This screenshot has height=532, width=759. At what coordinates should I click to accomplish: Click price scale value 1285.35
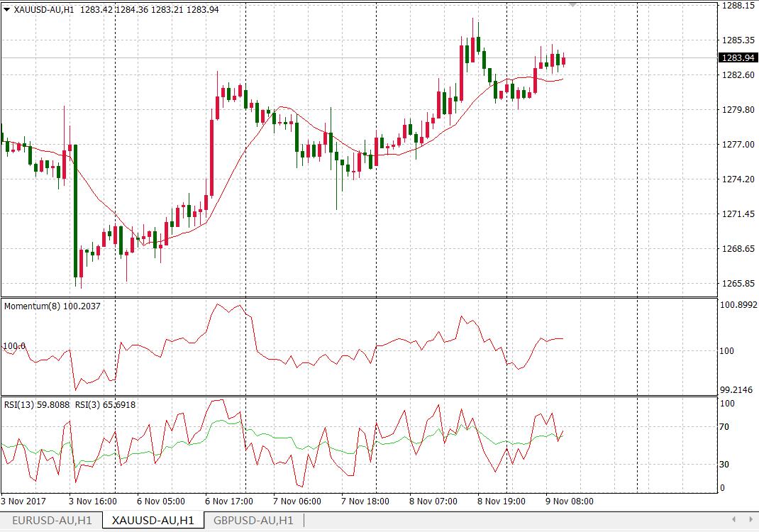coord(738,40)
